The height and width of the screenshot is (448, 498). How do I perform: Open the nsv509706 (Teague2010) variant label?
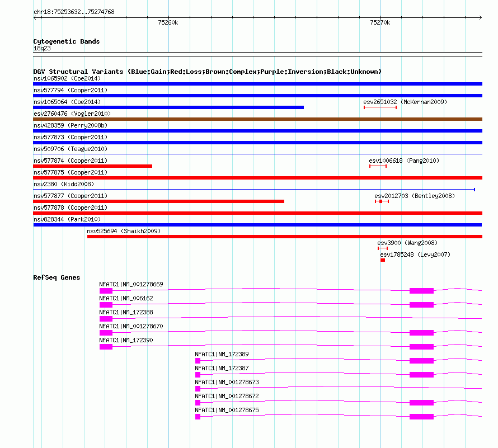[71, 149]
